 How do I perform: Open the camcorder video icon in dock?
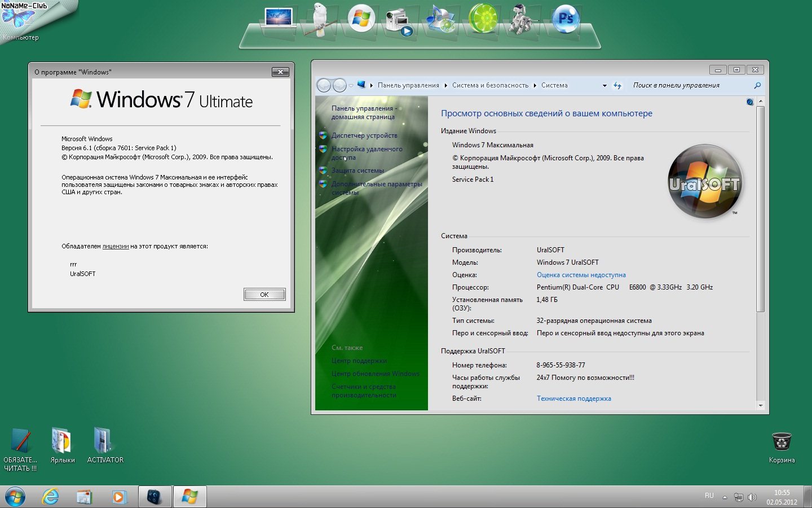[x=399, y=21]
